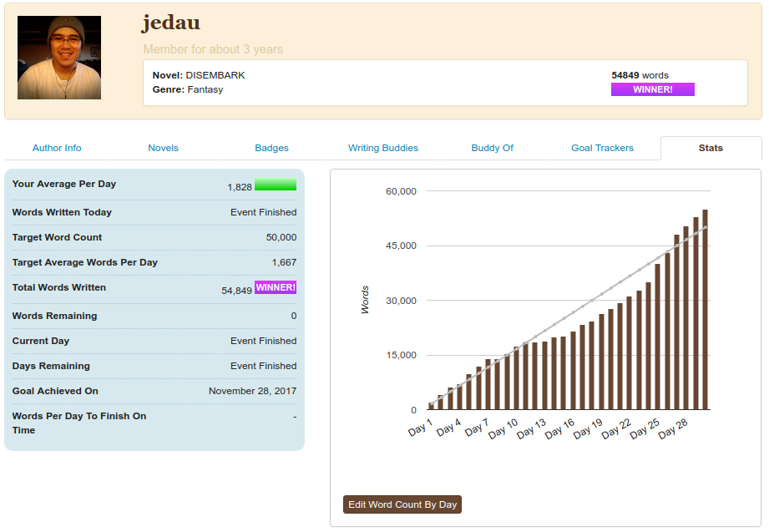The width and height of the screenshot is (769, 532).
Task: Click the 15,000 y-axis label on chart
Action: point(401,355)
